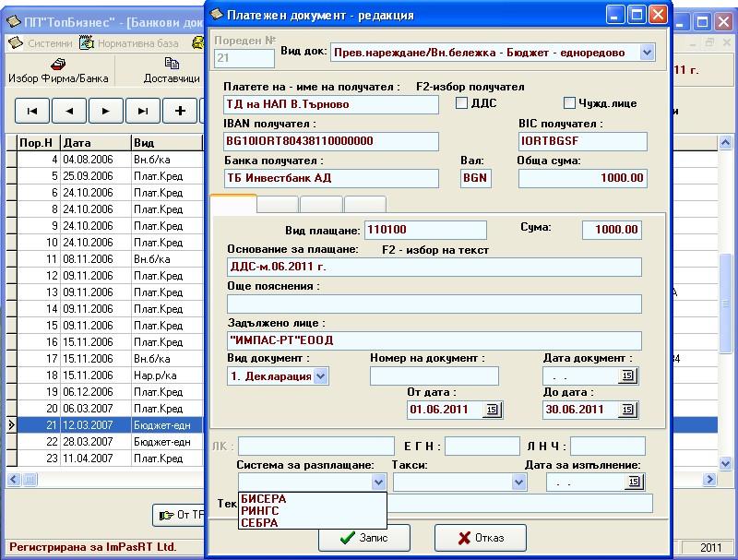Go to next record arrow button
This screenshot has width=738, height=560.
(x=106, y=111)
